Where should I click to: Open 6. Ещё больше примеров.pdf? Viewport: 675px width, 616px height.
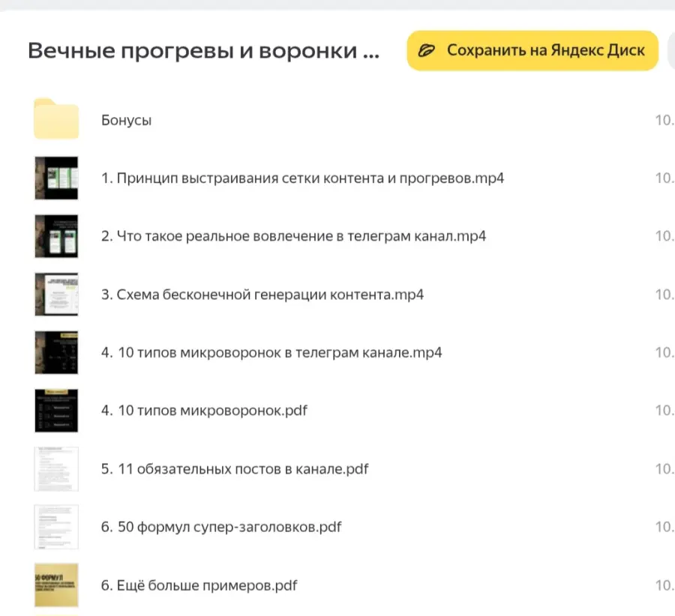[200, 585]
